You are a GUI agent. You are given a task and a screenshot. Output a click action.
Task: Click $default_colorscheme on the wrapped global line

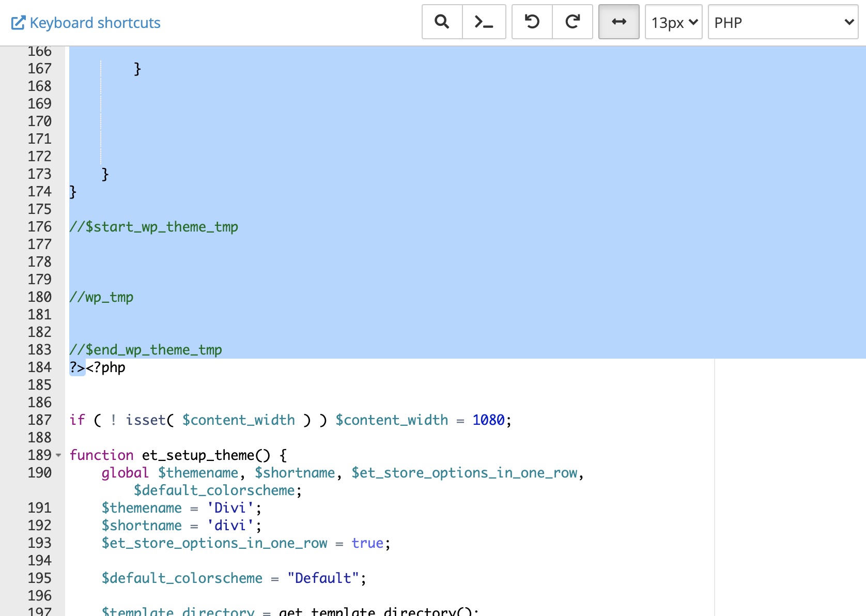pyautogui.click(x=214, y=490)
